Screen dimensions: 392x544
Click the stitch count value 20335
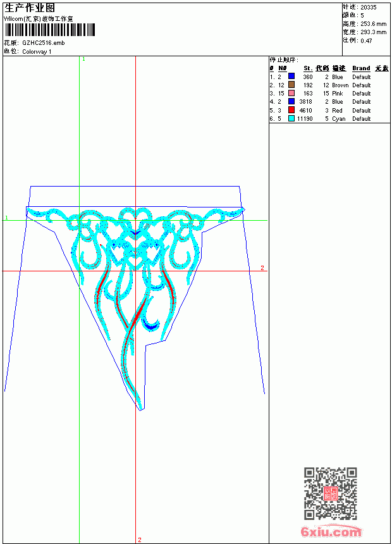369,8
